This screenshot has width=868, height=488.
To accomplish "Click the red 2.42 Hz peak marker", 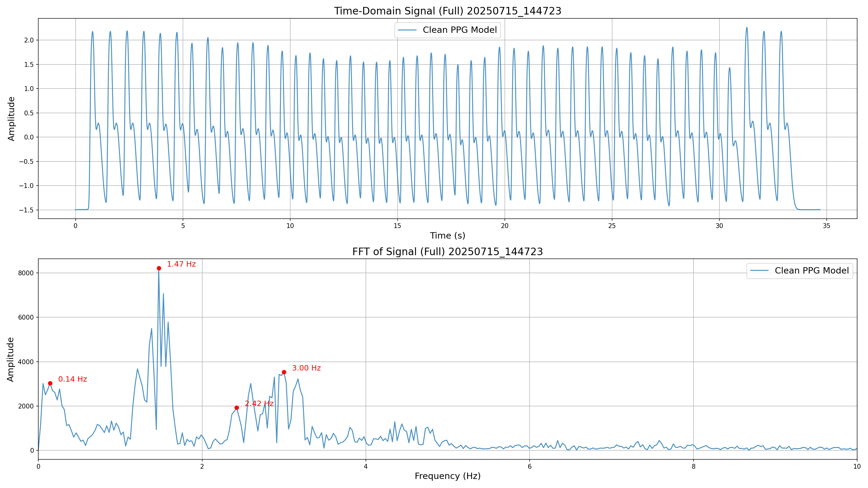I will tap(237, 408).
